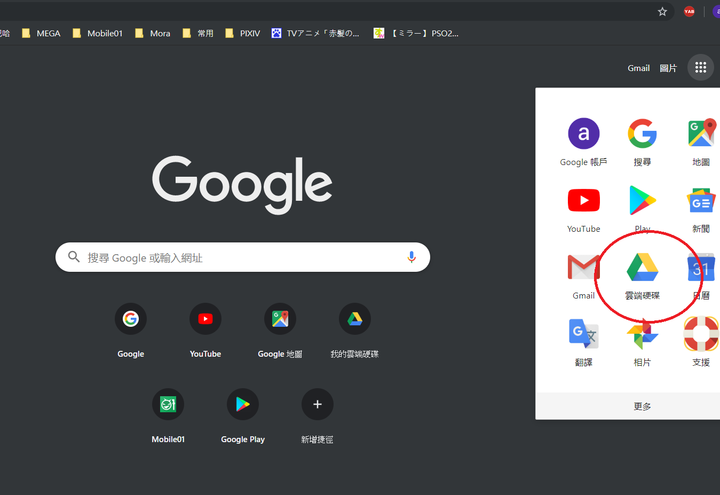Open the Mobile01 shortcut tile
Screen dimensions: 720x495
coord(168,416)
